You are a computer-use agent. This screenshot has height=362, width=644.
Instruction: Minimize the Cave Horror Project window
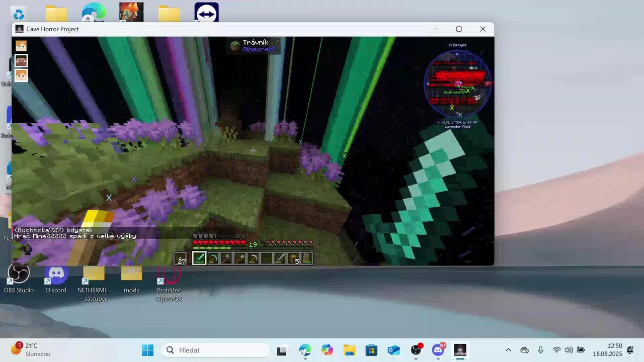point(436,29)
